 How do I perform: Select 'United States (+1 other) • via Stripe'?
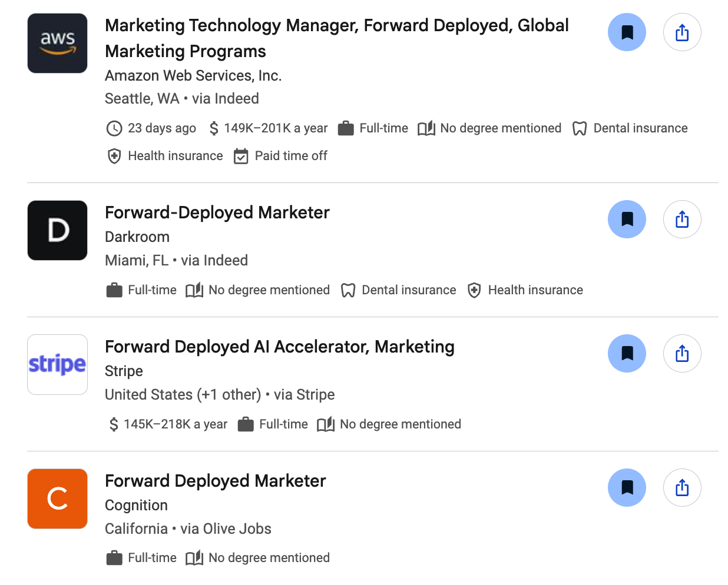click(220, 394)
